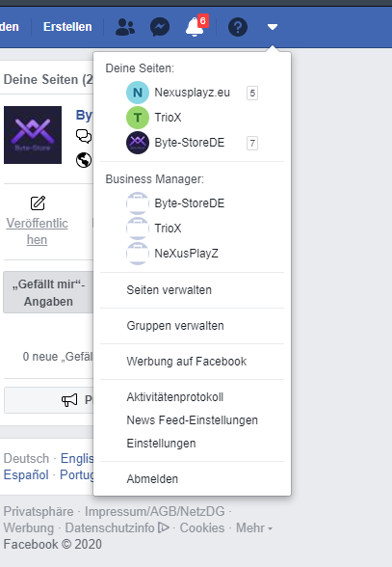This screenshot has width=392, height=567.
Task: Open Aktivitätenprotokoll from the menu
Action: (x=175, y=397)
